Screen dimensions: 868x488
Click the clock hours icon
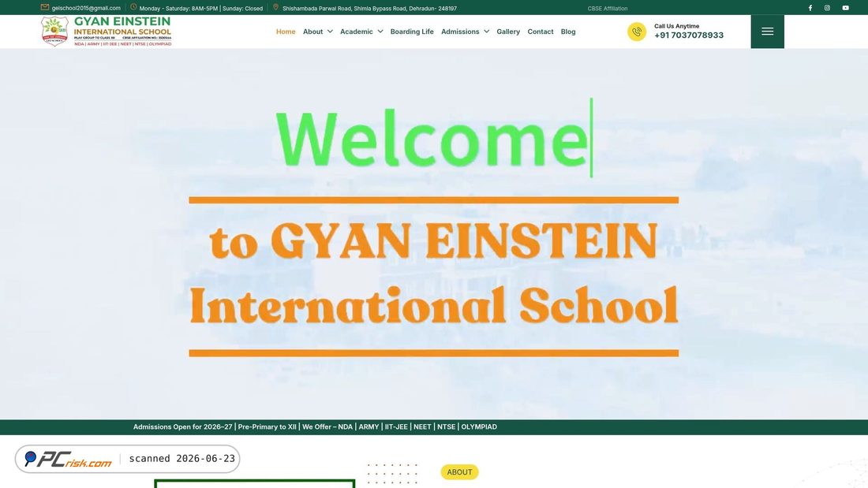(x=133, y=7)
